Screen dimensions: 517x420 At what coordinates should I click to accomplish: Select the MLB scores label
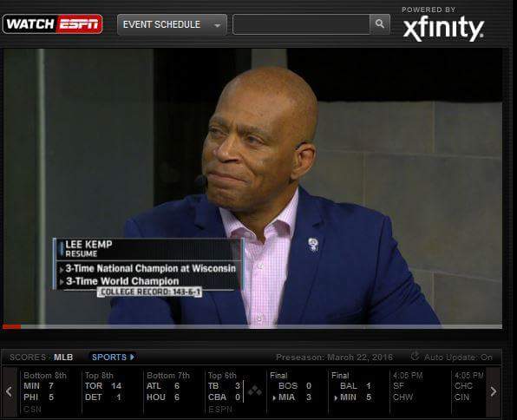63,358
